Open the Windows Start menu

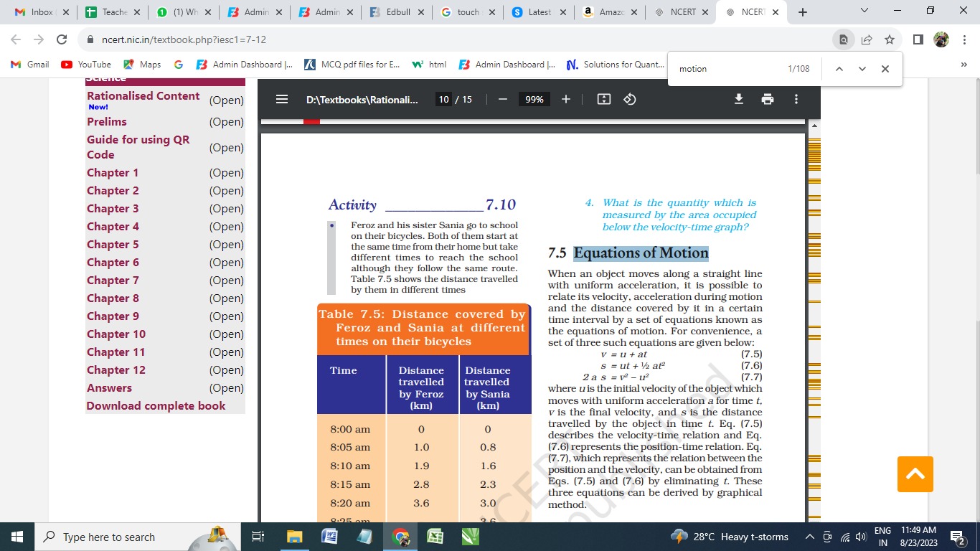pos(17,537)
